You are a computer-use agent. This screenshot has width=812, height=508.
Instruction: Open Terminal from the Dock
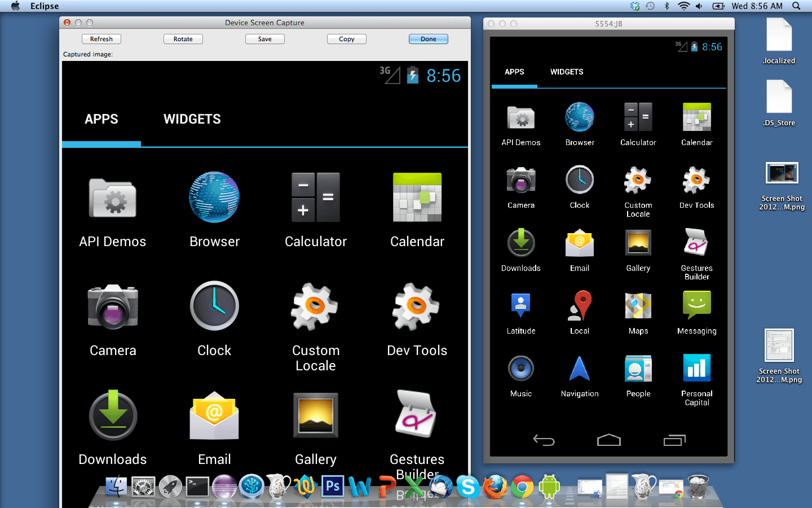[197, 487]
